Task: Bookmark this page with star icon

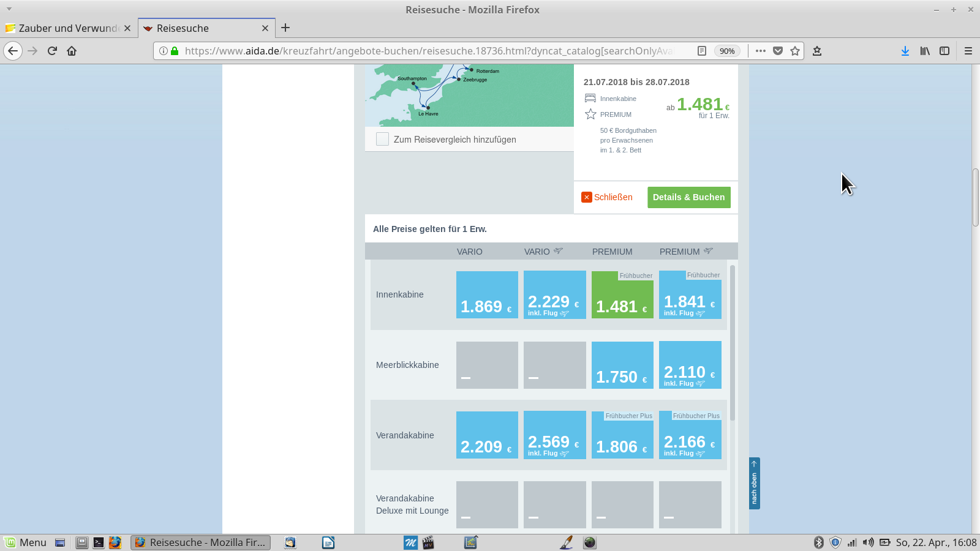Action: click(x=795, y=51)
